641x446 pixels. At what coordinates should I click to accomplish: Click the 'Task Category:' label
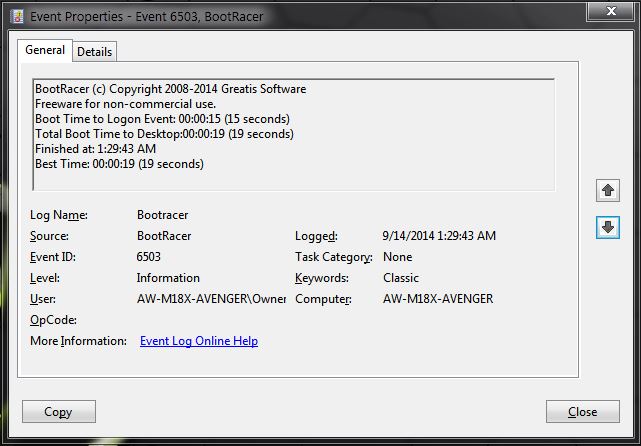coord(334,257)
